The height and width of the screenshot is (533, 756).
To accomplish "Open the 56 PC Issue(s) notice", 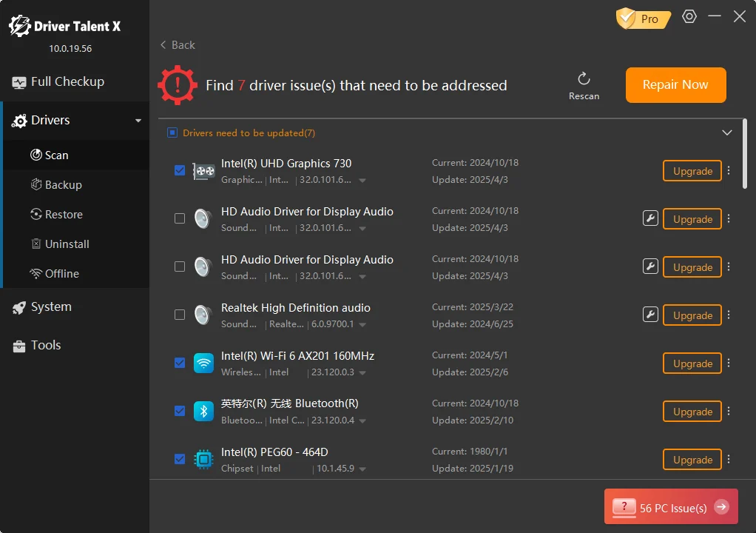I will (x=671, y=506).
